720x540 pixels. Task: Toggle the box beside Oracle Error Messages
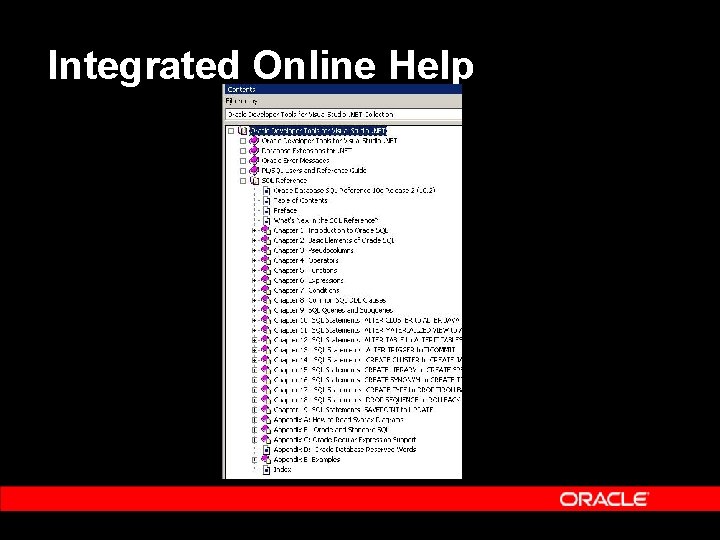coord(243,161)
